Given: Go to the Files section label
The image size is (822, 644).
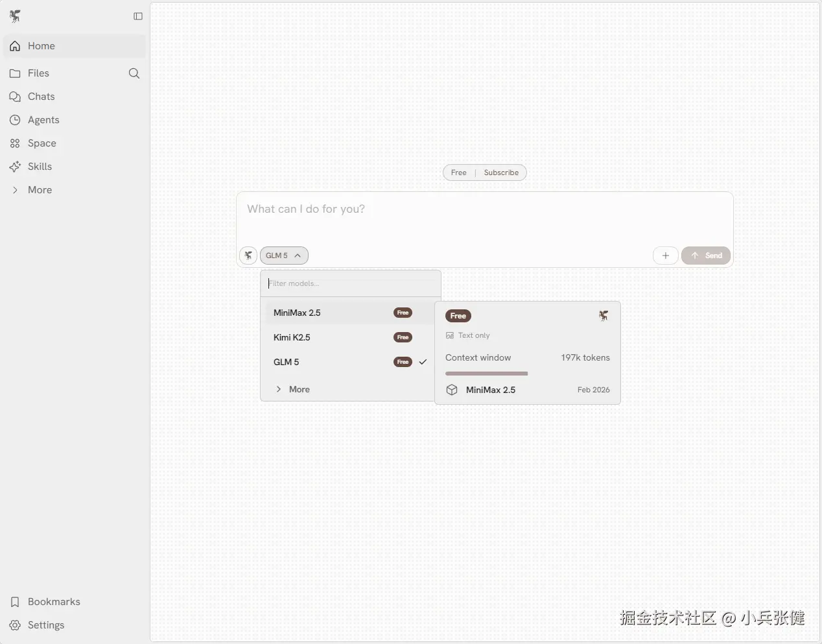Looking at the screenshot, I should click(x=38, y=73).
